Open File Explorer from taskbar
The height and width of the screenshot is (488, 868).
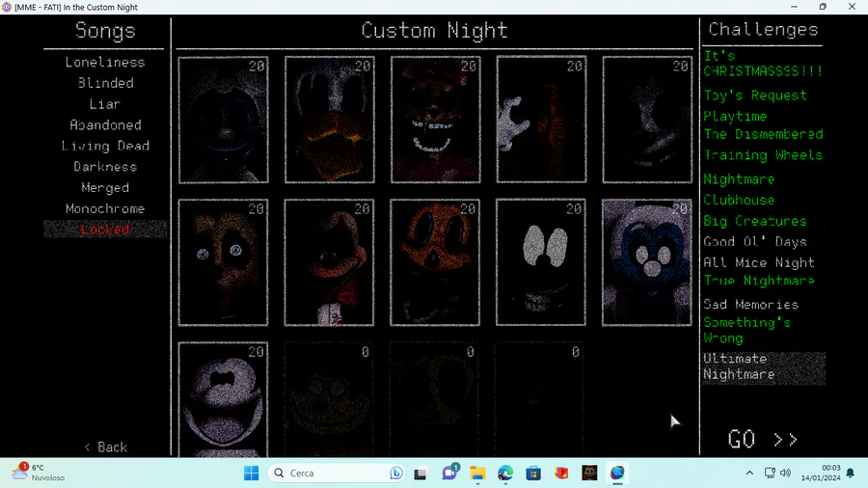(477, 474)
